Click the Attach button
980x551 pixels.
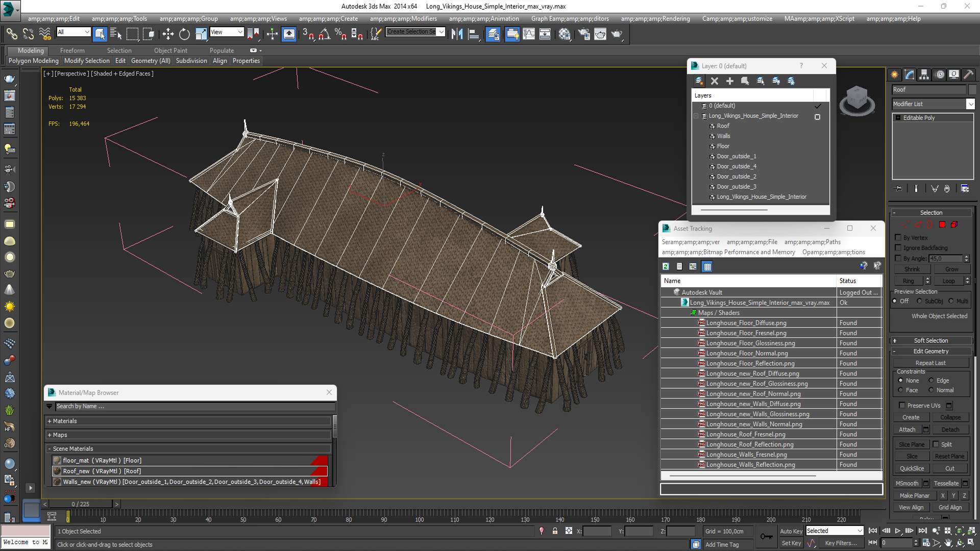[907, 430]
